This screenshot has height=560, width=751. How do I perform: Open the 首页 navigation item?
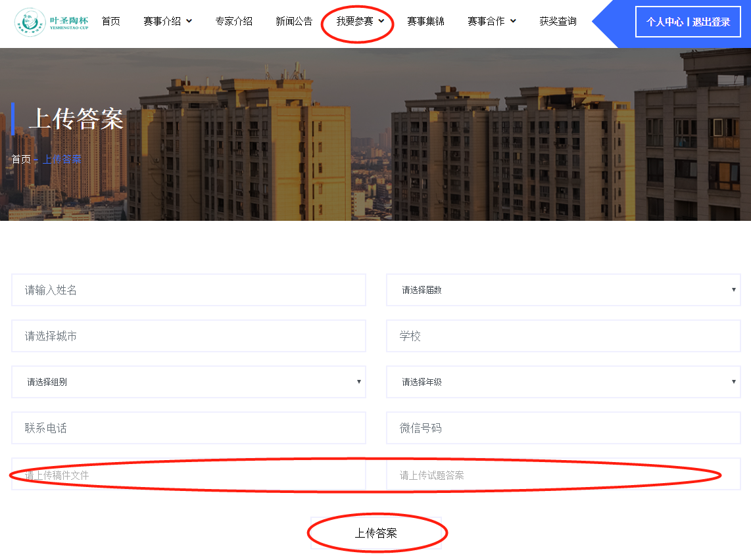110,22
